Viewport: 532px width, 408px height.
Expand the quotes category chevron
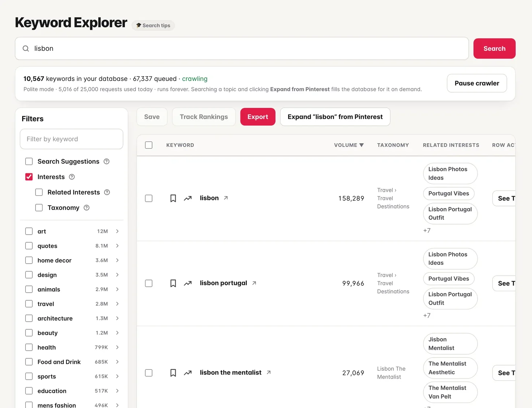point(117,246)
